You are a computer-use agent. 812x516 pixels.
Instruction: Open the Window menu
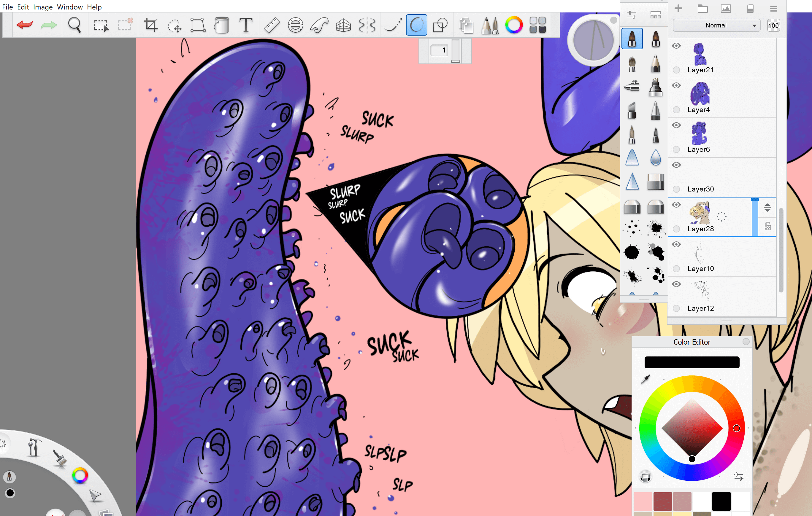coord(69,7)
